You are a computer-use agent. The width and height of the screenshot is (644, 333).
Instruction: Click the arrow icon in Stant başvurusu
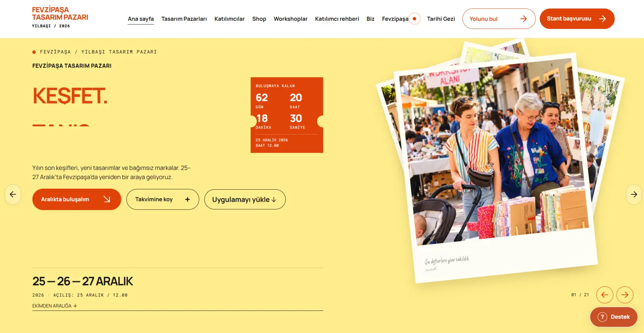coord(602,19)
